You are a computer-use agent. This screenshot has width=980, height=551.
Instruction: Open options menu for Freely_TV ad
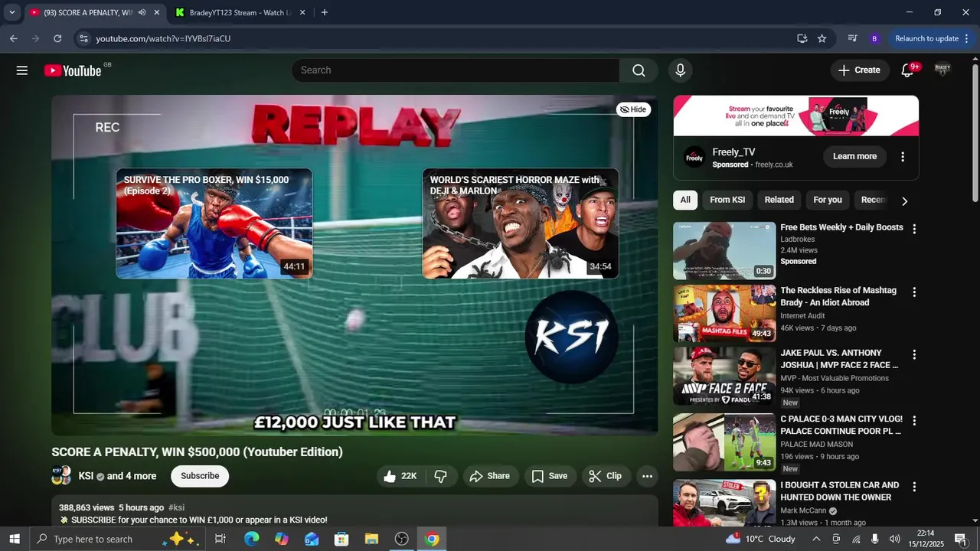(903, 157)
